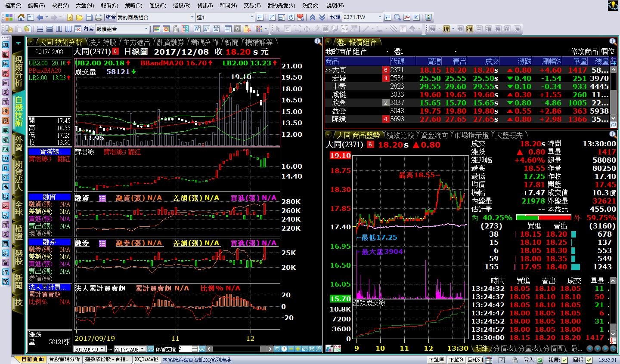Image resolution: width=620 pixels, height=364 pixels.
Task: Click the Save floppy disk icon
Action: (89, 18)
